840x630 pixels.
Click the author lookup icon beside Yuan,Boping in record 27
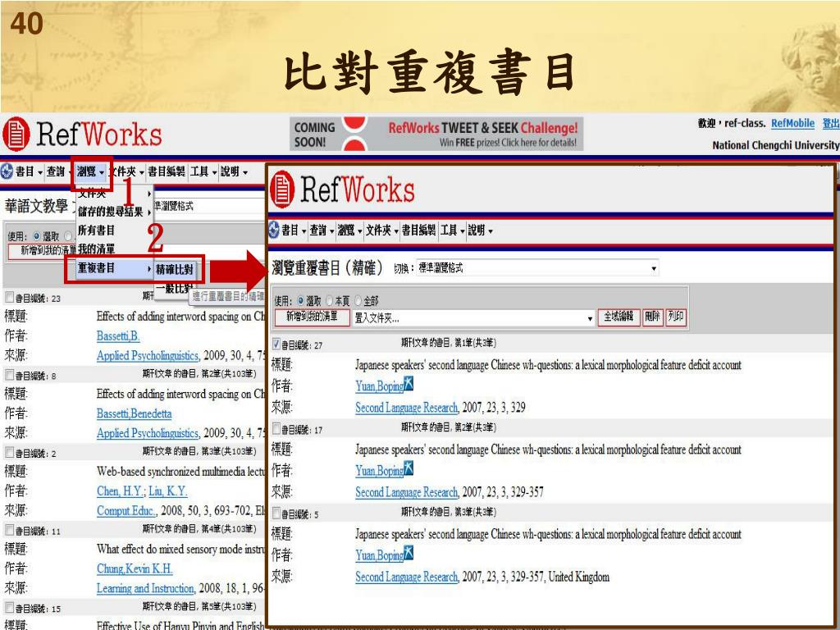409,384
